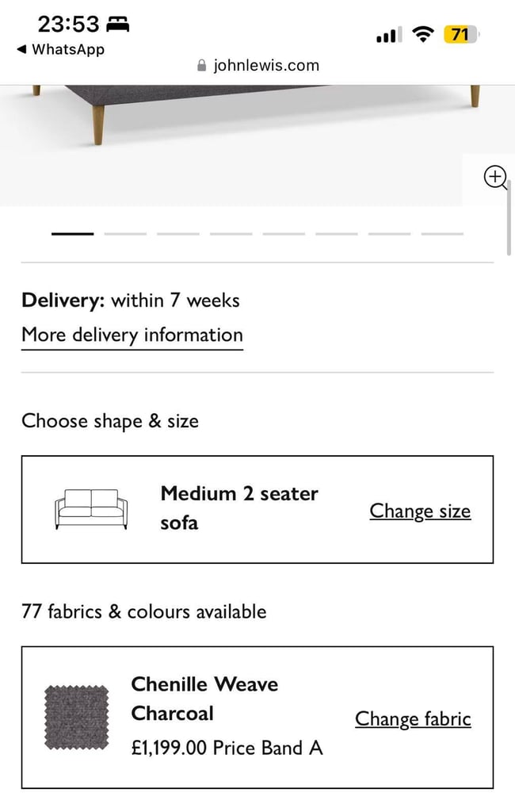The height and width of the screenshot is (812, 515).
Task: Tap the Wi-Fi status icon
Action: (423, 35)
